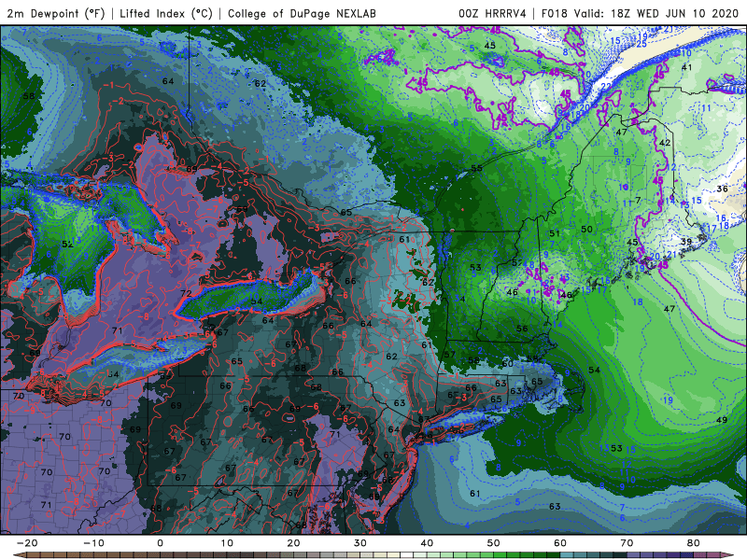This screenshot has width=747, height=560.
Task: Click the "30" color scale label
Action: point(360,543)
